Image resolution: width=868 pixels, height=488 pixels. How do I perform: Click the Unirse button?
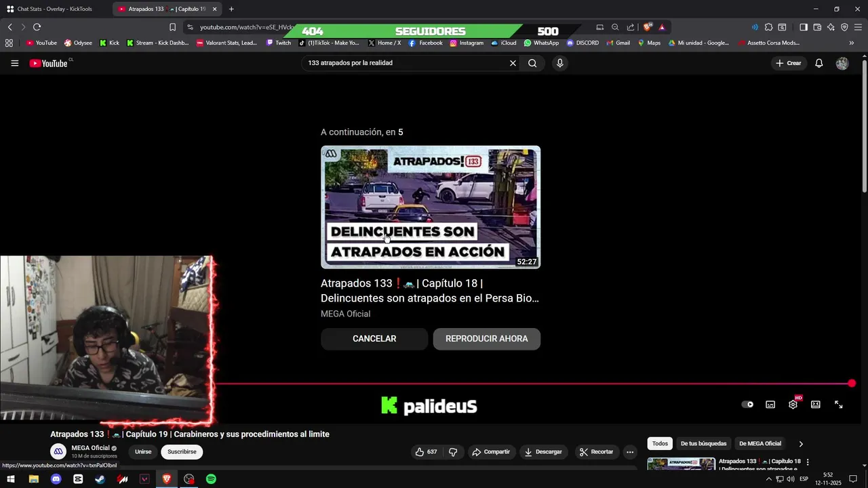click(x=143, y=452)
